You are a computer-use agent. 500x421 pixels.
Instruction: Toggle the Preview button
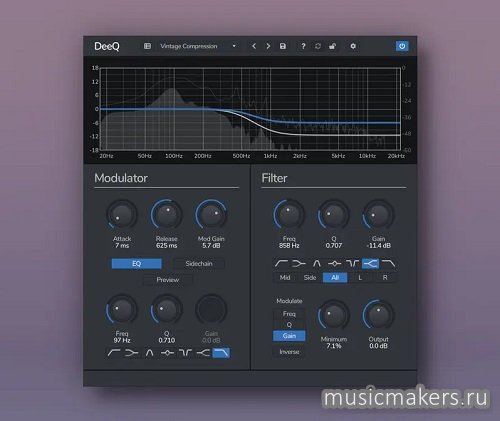[x=168, y=280]
